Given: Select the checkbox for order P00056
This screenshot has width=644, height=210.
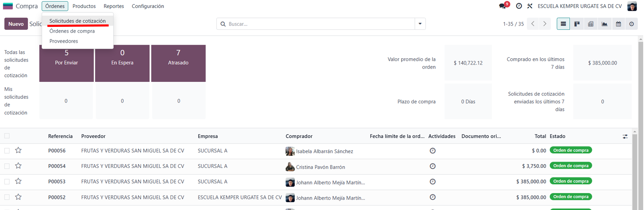Looking at the screenshot, I should (7, 151).
